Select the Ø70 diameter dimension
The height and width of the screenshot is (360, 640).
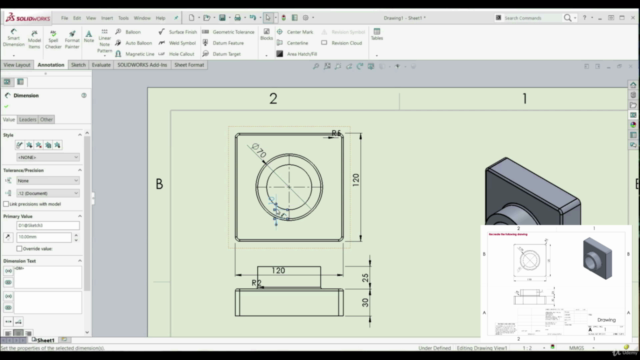click(260, 150)
